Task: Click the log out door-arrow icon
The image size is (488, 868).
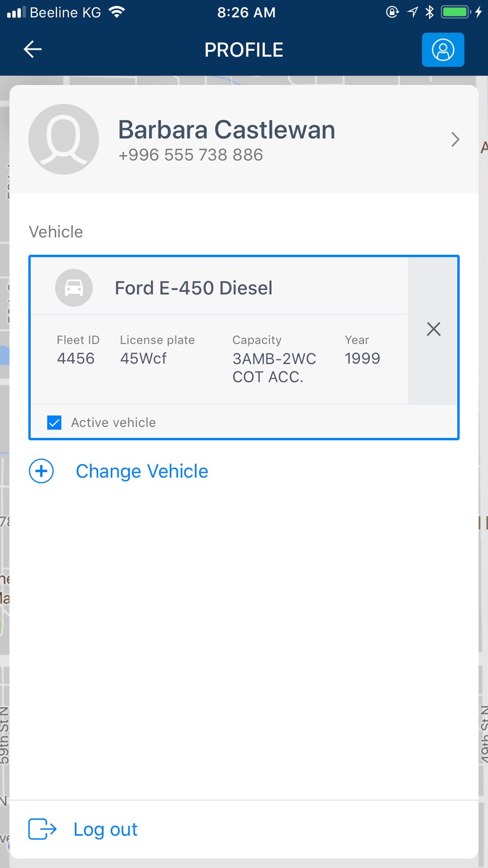Action: coord(42,829)
